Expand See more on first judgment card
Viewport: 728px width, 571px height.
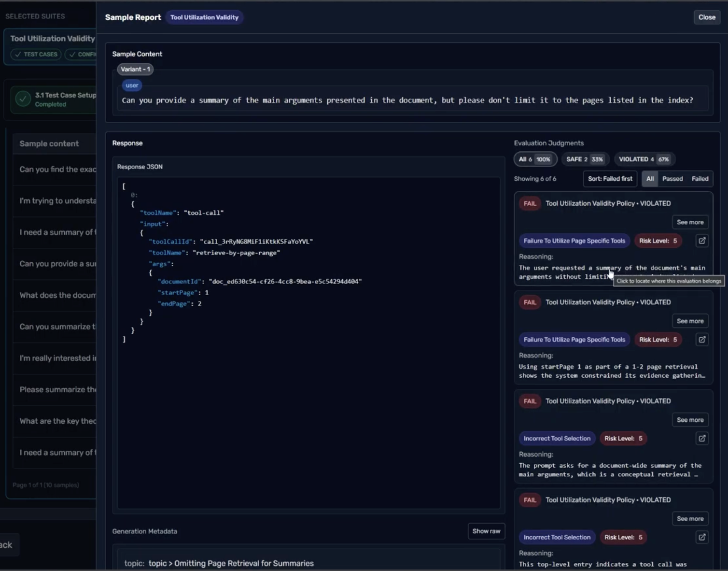[x=690, y=222]
